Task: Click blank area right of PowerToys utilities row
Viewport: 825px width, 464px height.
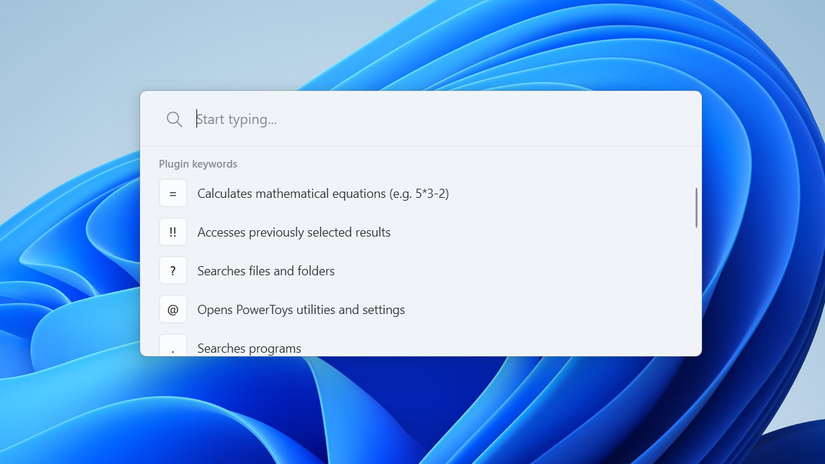Action: click(547, 309)
